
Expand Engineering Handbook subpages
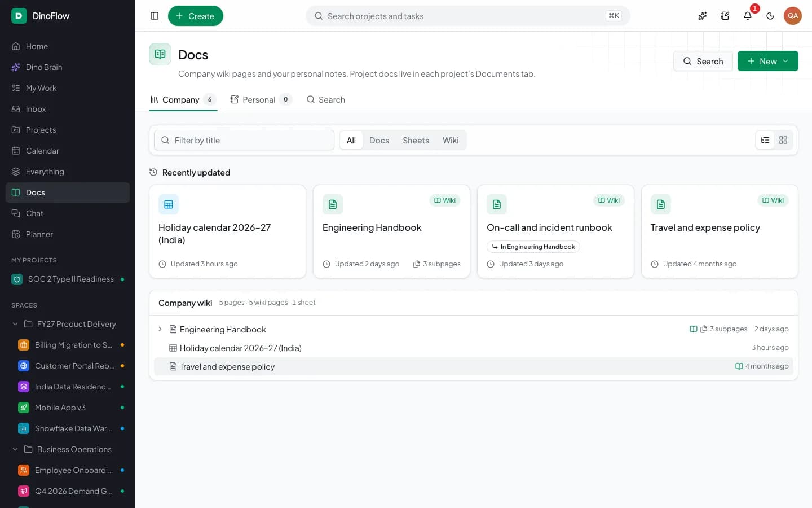pos(160,329)
